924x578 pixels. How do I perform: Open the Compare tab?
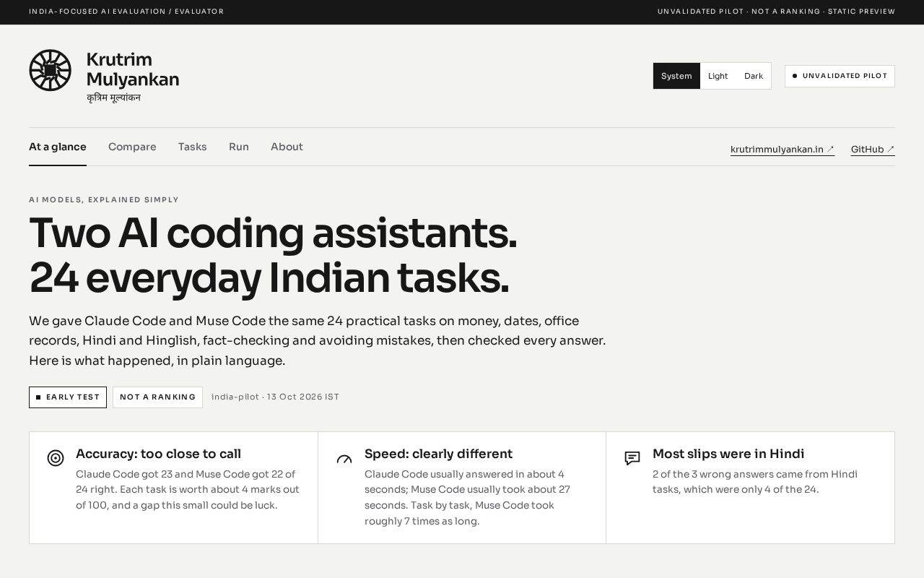[132, 147]
